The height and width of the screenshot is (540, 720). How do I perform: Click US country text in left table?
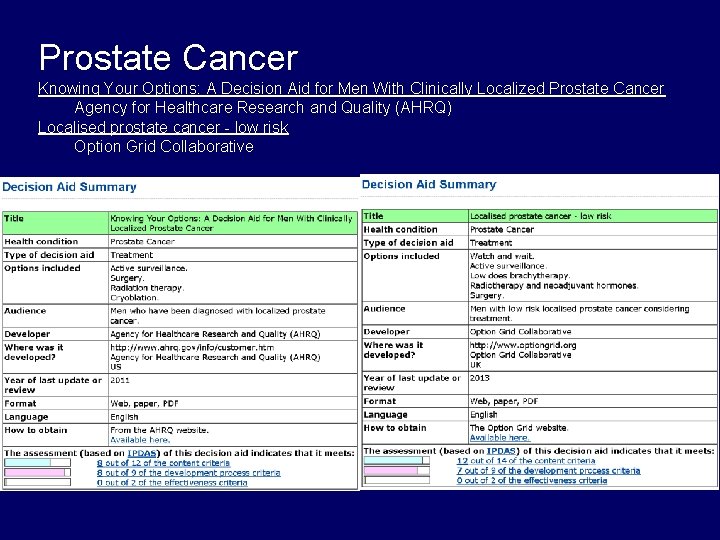tap(116, 367)
